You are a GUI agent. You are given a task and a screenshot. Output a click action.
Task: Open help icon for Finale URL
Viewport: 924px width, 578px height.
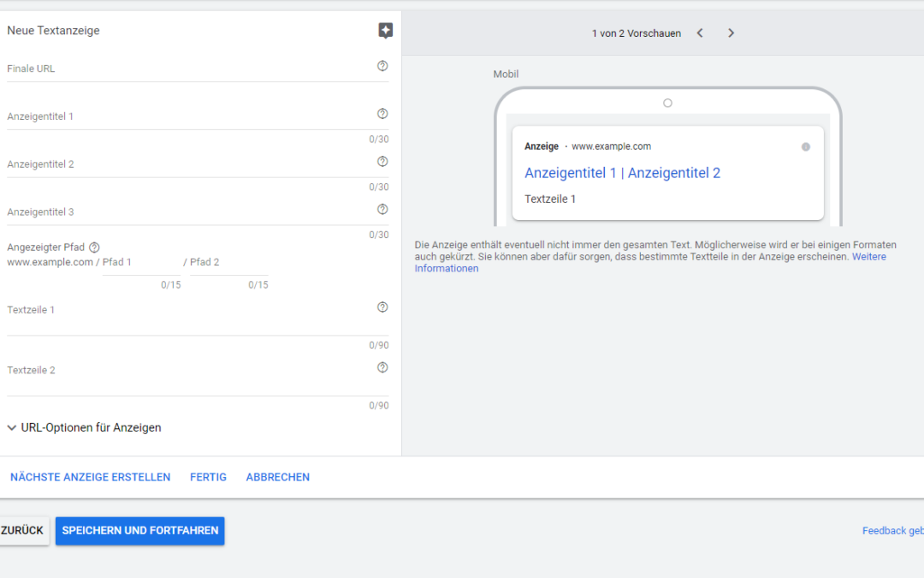(x=382, y=66)
